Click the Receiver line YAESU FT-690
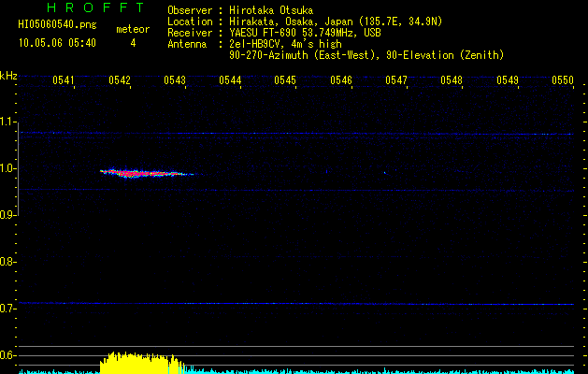The height and width of the screenshot is (374, 588). (274, 33)
